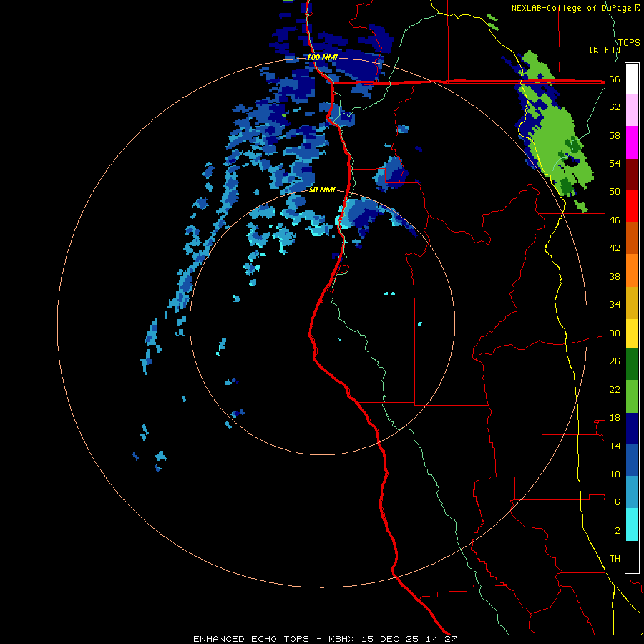
Task: Click the '15 DEC 25' date text
Action: 390,639
